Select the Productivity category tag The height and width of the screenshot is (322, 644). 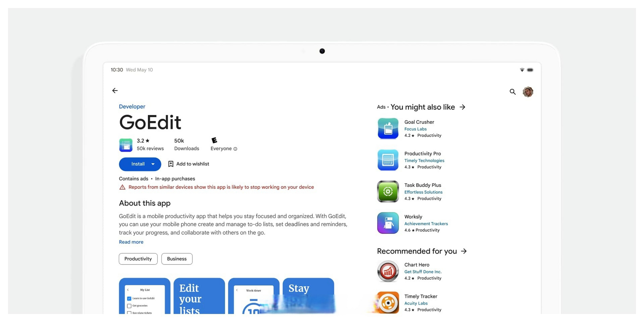click(x=138, y=259)
